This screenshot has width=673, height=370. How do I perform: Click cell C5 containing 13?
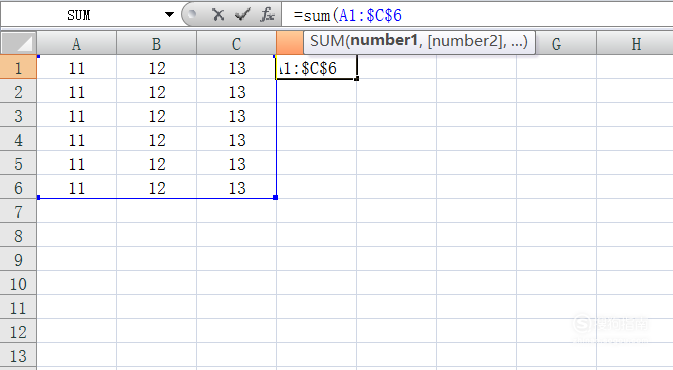coord(236,164)
